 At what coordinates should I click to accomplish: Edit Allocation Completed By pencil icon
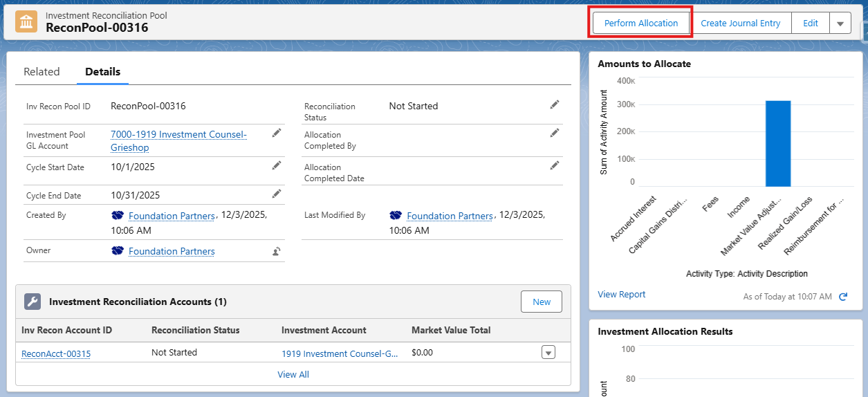[x=554, y=133]
